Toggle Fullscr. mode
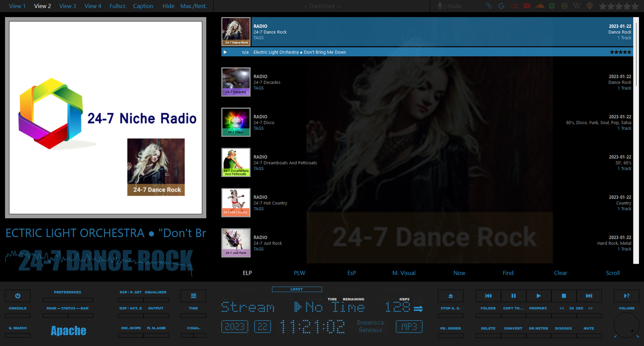Image resolution: width=644 pixels, height=346 pixels. [x=118, y=6]
